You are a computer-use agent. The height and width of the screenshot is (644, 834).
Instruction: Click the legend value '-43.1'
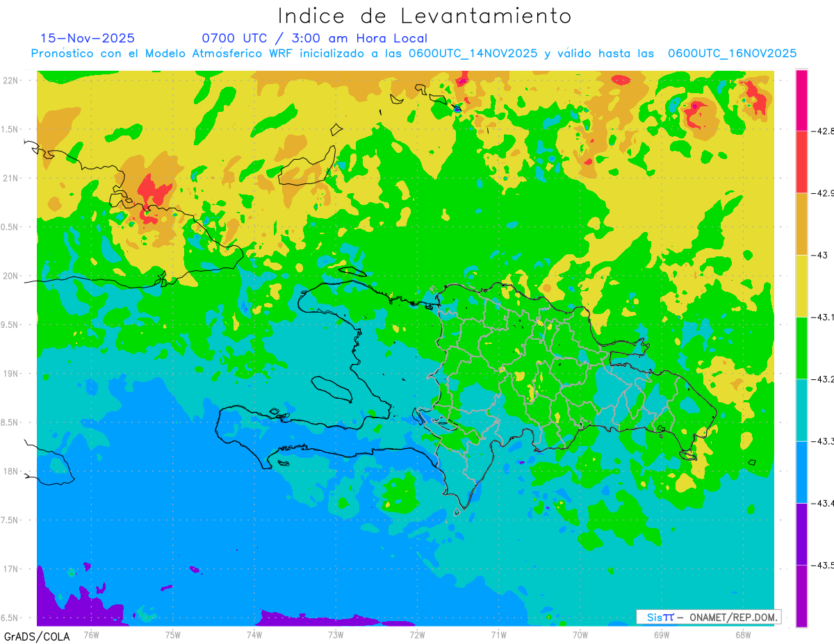click(822, 317)
